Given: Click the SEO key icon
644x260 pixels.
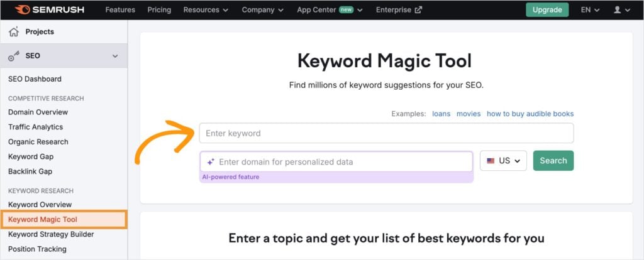Looking at the screenshot, I should [14, 56].
